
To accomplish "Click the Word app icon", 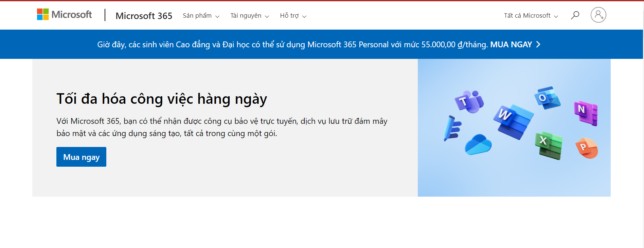I will 513,122.
